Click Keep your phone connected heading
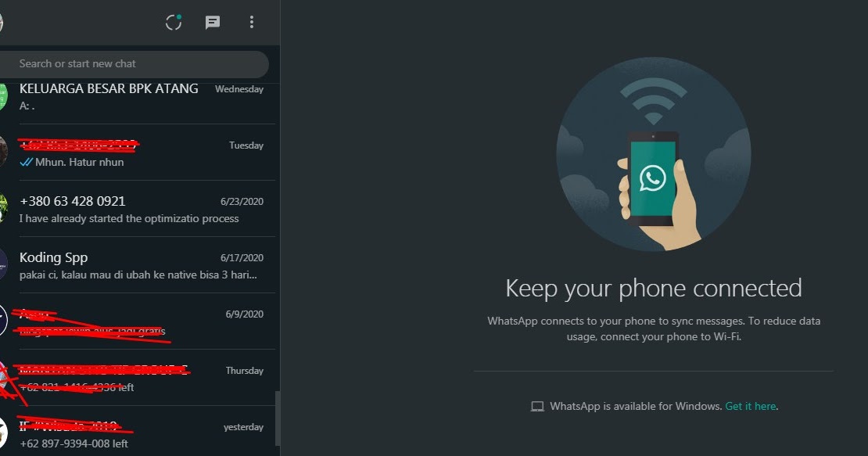The height and width of the screenshot is (456, 868). point(654,289)
